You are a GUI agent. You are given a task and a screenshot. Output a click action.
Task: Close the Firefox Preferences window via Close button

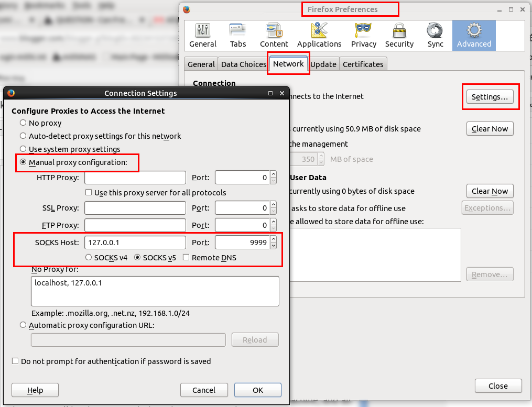(498, 386)
